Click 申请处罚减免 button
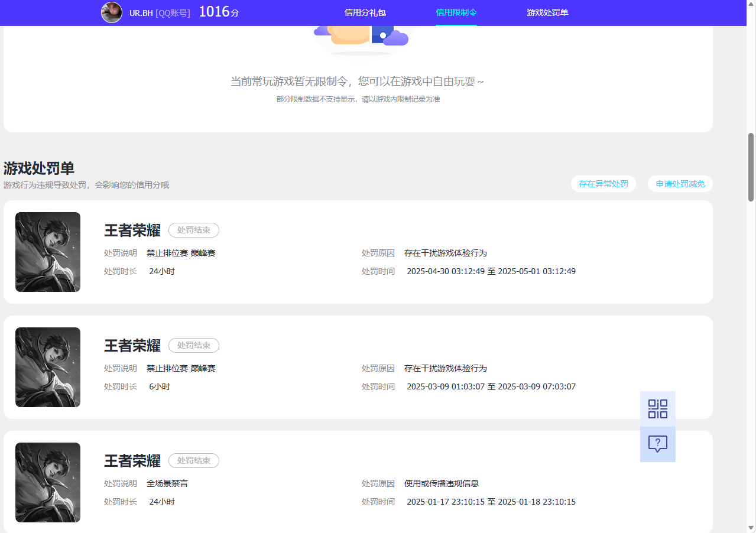The image size is (756, 533). coord(680,184)
